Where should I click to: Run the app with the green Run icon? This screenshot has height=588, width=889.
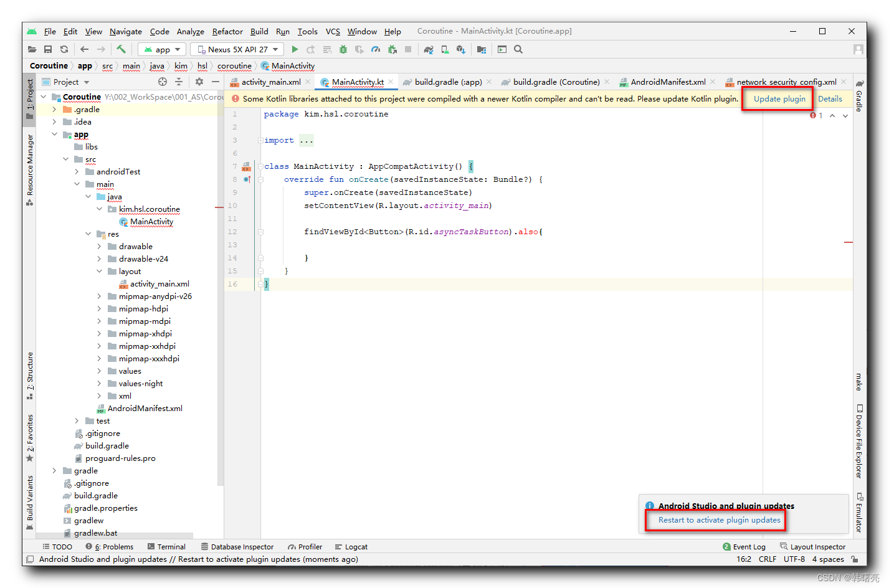coord(295,49)
